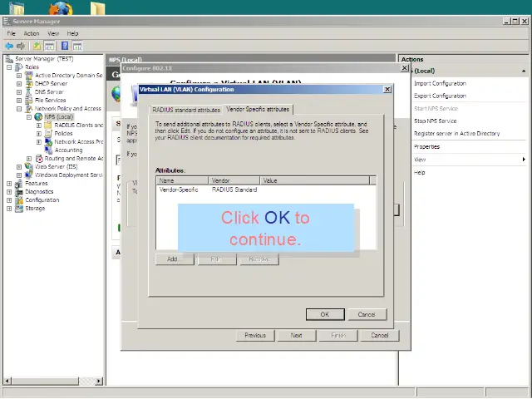Expand the Active Directory Domain Services node
532x399 pixels.
19,76
